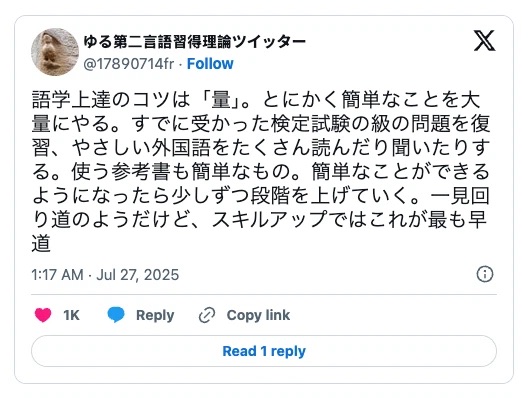
Task: Click the tweet body text
Action: [x=261, y=171]
